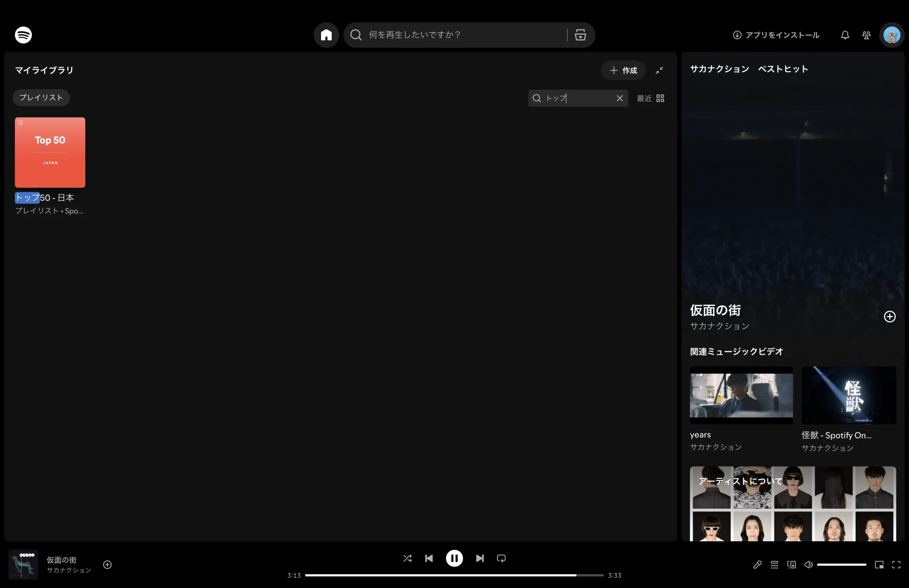The image size is (909, 588).
Task: Click the Spotify logo
Action: point(23,35)
